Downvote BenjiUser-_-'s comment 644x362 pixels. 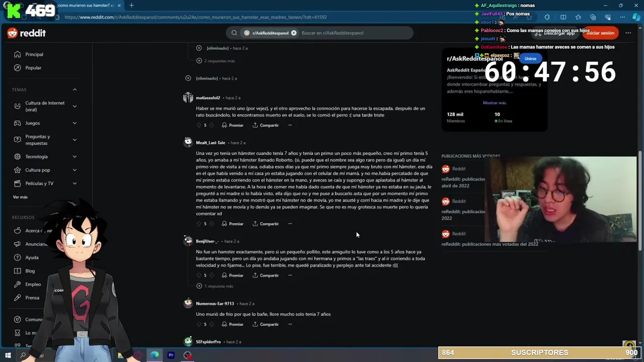(211, 276)
